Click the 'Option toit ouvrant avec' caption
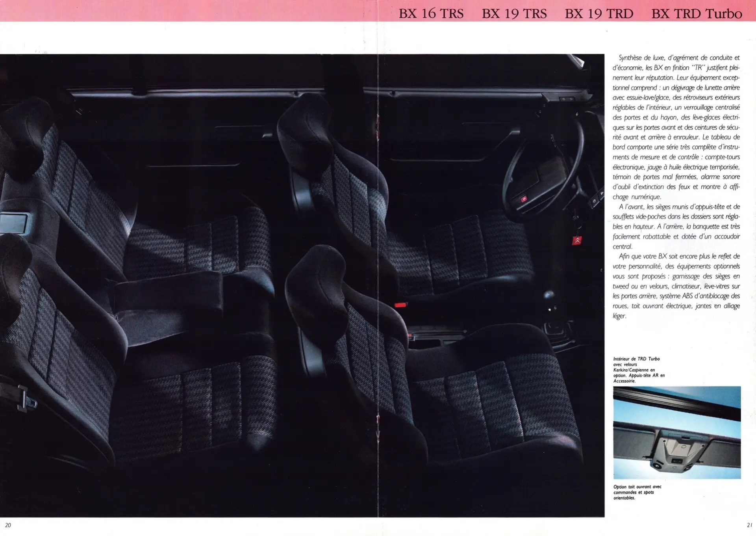The height and width of the screenshot is (536, 756). [x=637, y=492]
